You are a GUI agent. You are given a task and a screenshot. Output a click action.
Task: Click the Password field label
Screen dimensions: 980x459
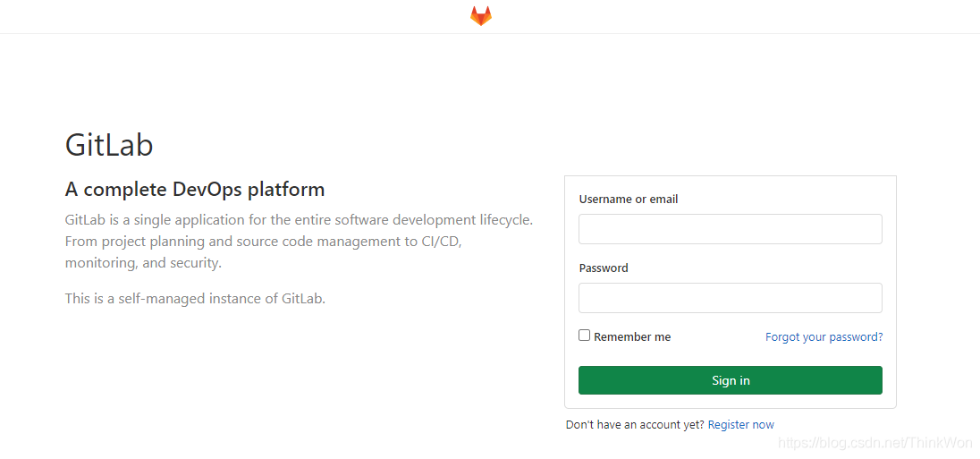tap(604, 268)
